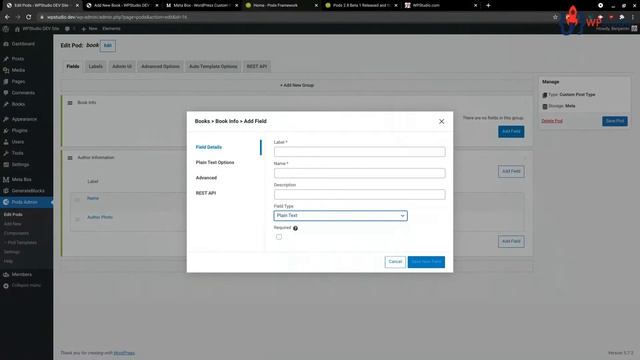640x360 pixels.
Task: Switch to Home - Pods Framework tab
Action: tap(281, 5)
